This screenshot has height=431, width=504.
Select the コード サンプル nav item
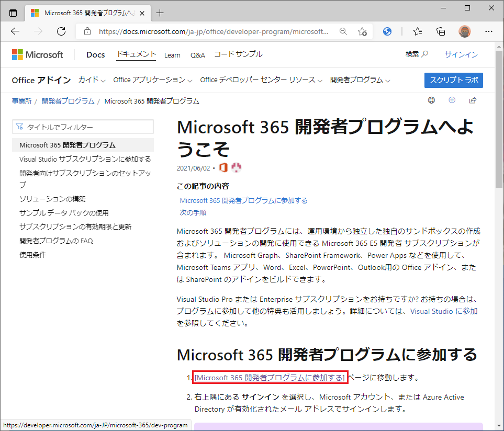point(238,54)
